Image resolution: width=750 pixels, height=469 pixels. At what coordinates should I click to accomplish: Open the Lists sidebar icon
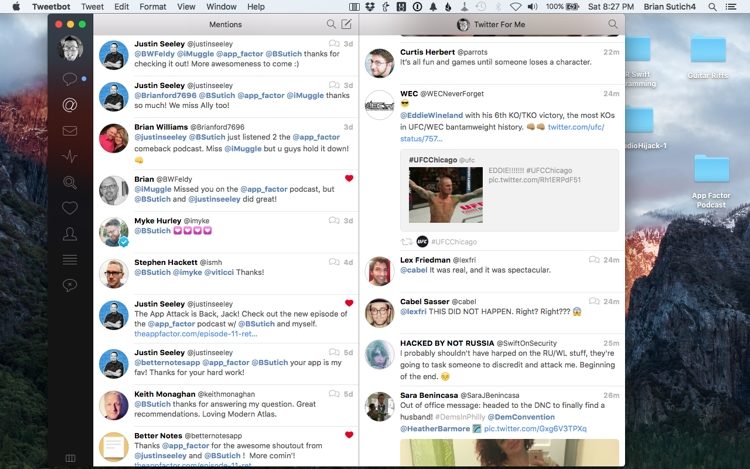69,260
